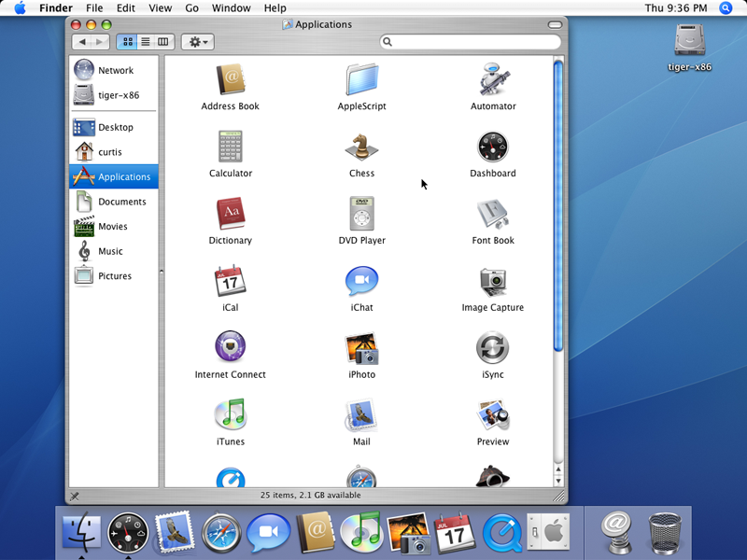Open the Chess application icon
Viewport: 747px width, 560px height.
(361, 147)
